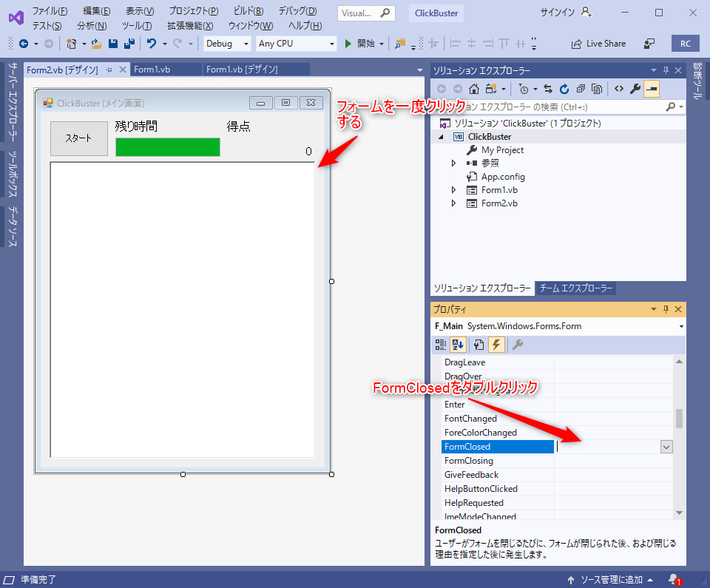Switch to チーム エクスプローラー tab
Screen dimensions: 710x588
(x=575, y=288)
